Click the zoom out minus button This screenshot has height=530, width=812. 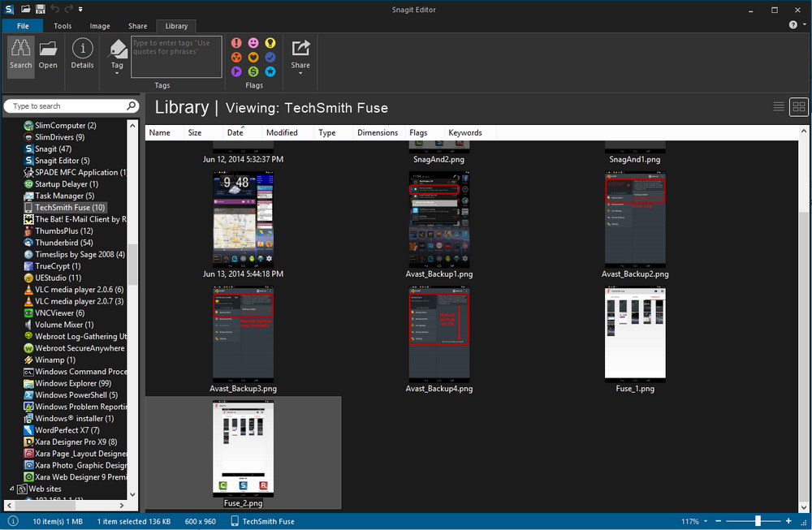pyautogui.click(x=719, y=521)
